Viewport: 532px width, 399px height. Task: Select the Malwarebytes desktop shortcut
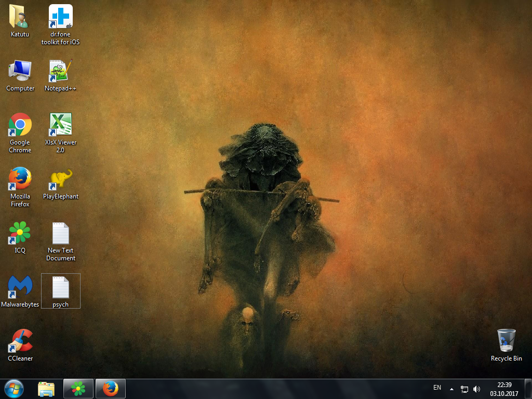(x=20, y=287)
